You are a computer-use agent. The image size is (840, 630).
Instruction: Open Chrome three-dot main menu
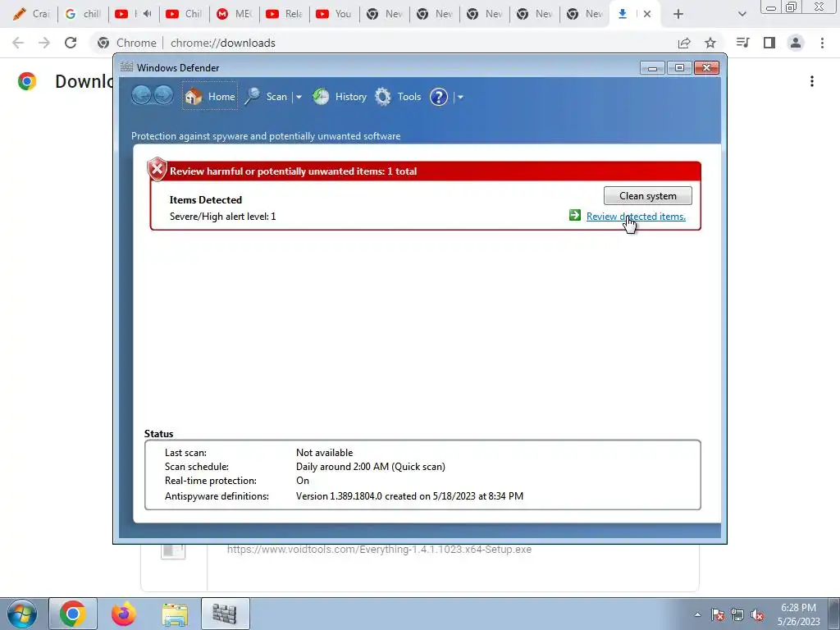[822, 43]
